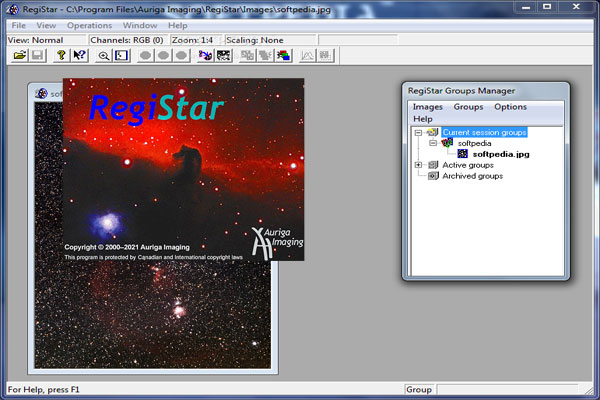Image resolution: width=600 pixels, height=400 pixels.
Task: Expand the Active groups node
Action: tap(418, 165)
